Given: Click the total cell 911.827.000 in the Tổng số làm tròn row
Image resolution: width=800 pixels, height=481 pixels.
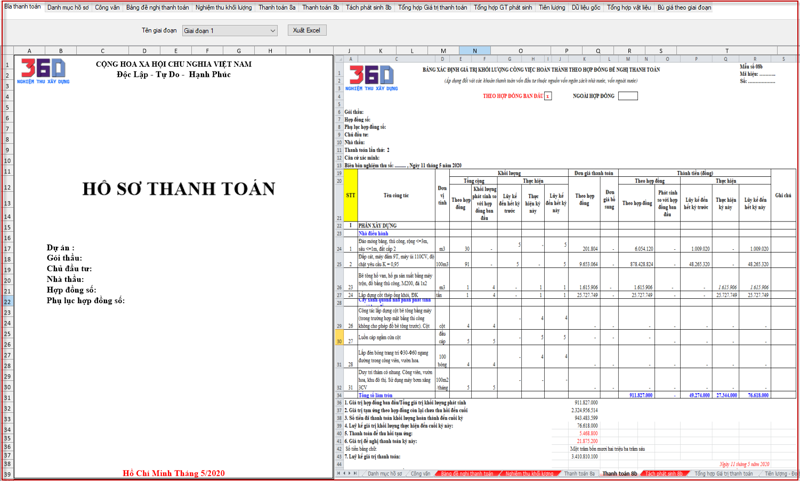Looking at the screenshot, I should [636, 395].
